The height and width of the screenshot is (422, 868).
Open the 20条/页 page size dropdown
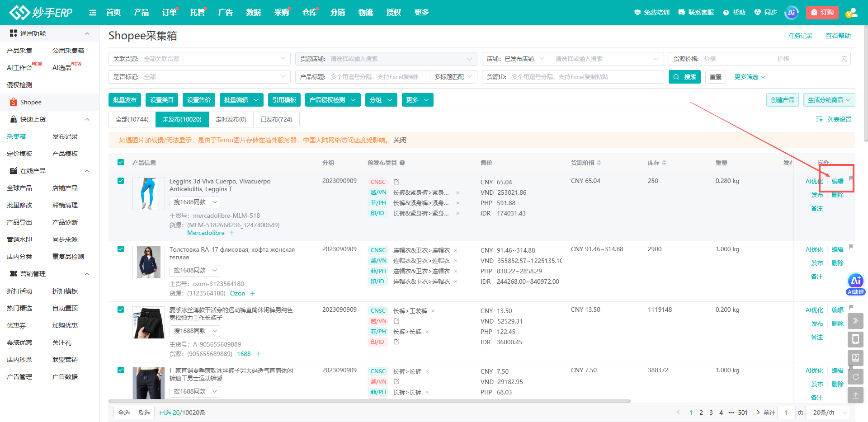pos(830,413)
